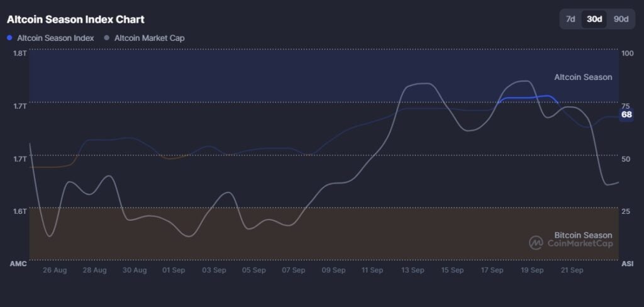Click the Altcoin Season zone label

pyautogui.click(x=583, y=77)
